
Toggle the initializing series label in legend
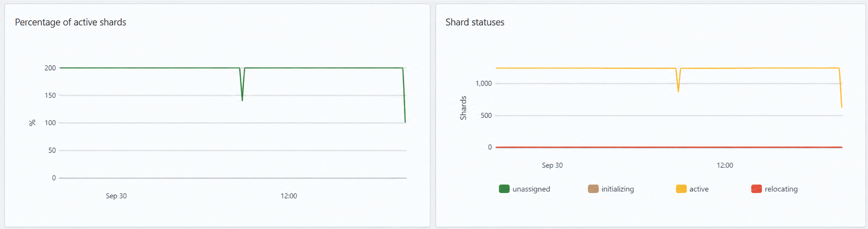[618, 189]
